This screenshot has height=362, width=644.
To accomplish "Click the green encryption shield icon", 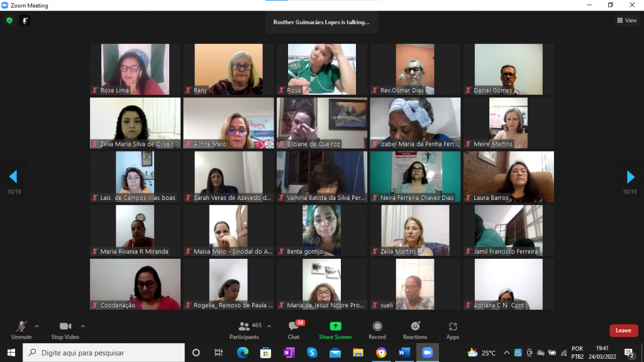I will (9, 21).
